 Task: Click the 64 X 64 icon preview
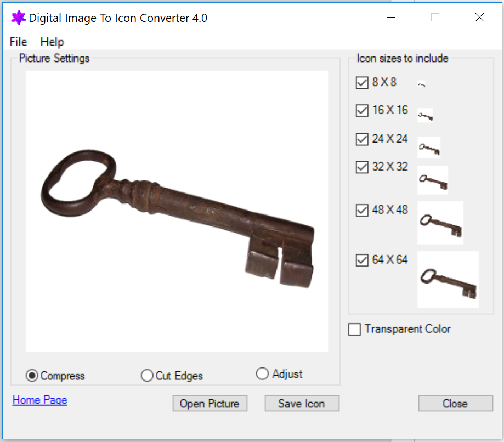448,280
